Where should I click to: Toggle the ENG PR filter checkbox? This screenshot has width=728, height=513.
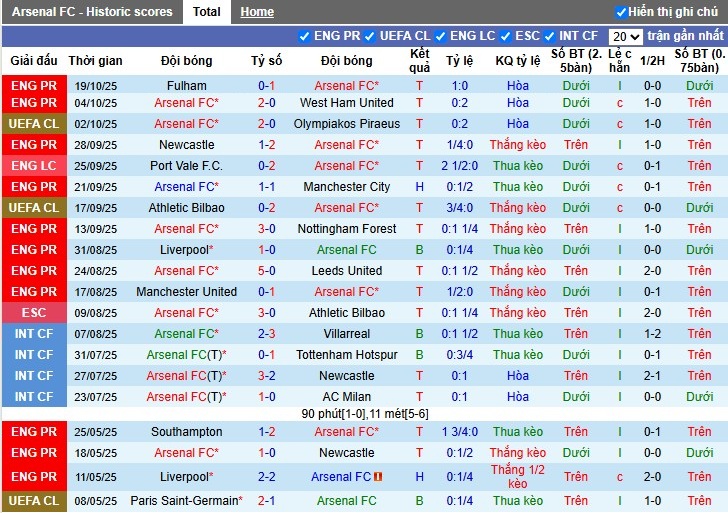[x=305, y=36]
